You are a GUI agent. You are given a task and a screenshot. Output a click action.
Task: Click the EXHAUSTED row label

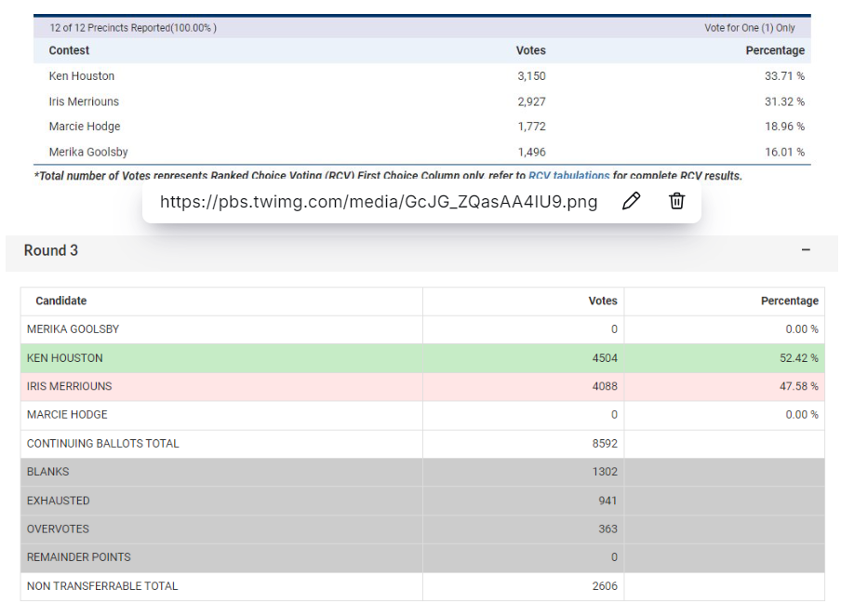click(59, 501)
